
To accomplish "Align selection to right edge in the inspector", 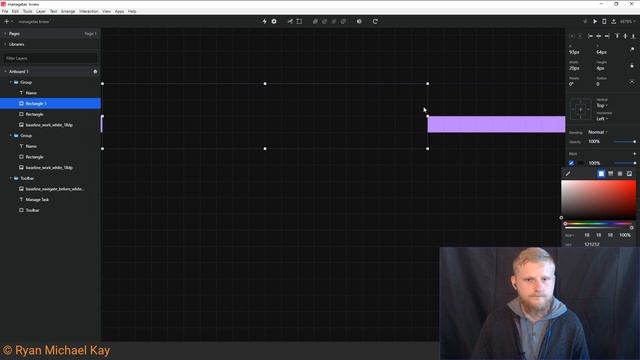I will click(607, 36).
